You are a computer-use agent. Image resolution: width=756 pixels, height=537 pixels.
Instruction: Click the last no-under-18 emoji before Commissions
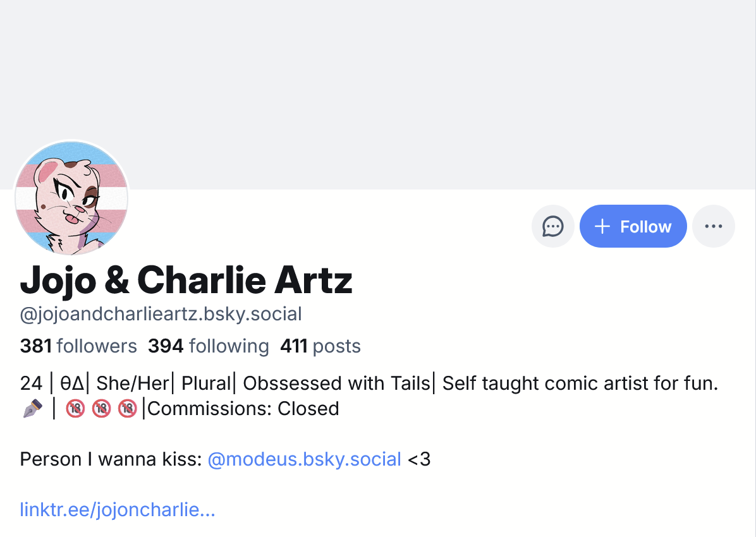(x=127, y=409)
